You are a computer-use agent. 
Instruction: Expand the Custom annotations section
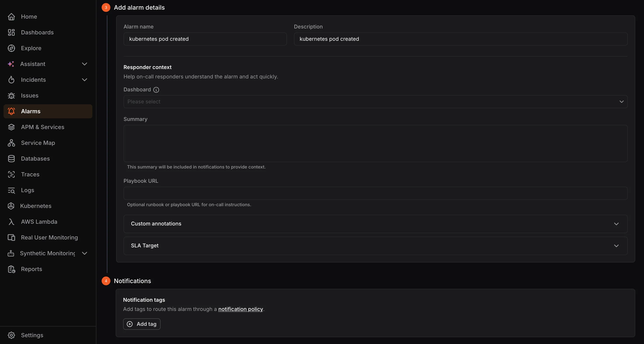pos(375,224)
